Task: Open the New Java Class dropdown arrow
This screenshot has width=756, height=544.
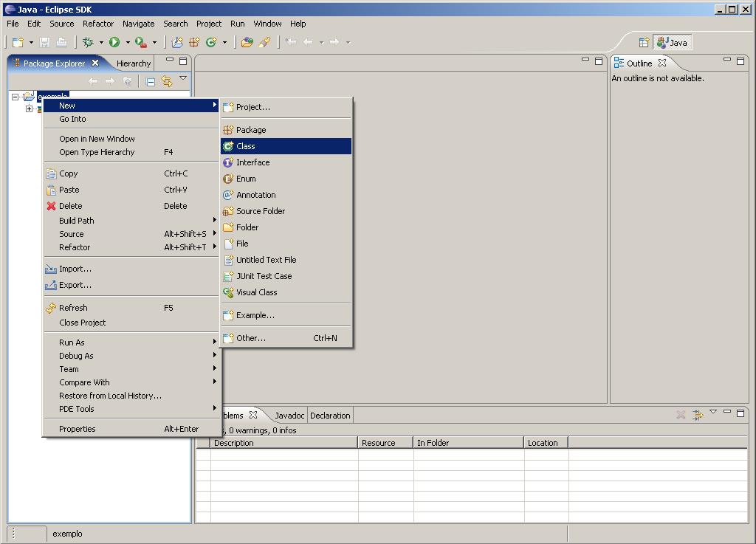Action: coord(224,42)
